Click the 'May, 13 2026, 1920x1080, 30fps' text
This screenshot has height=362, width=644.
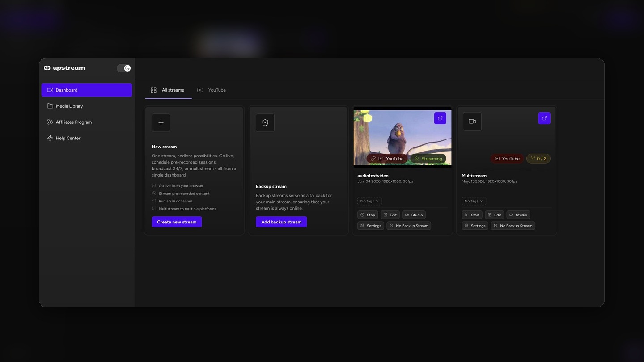489,181
